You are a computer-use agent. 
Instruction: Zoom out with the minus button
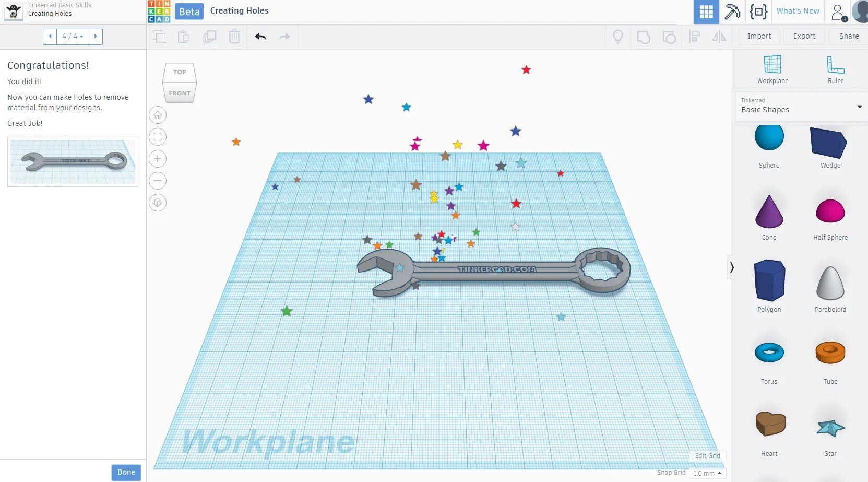click(x=158, y=181)
